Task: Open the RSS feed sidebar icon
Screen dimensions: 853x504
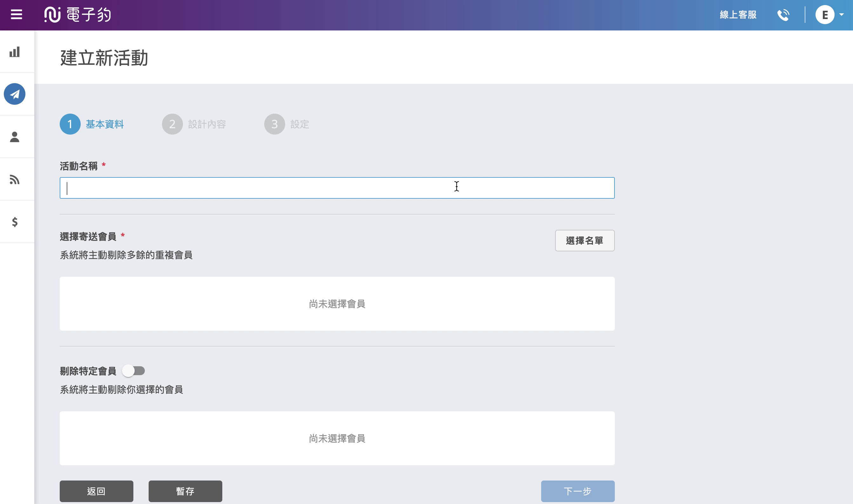Action: [x=15, y=179]
